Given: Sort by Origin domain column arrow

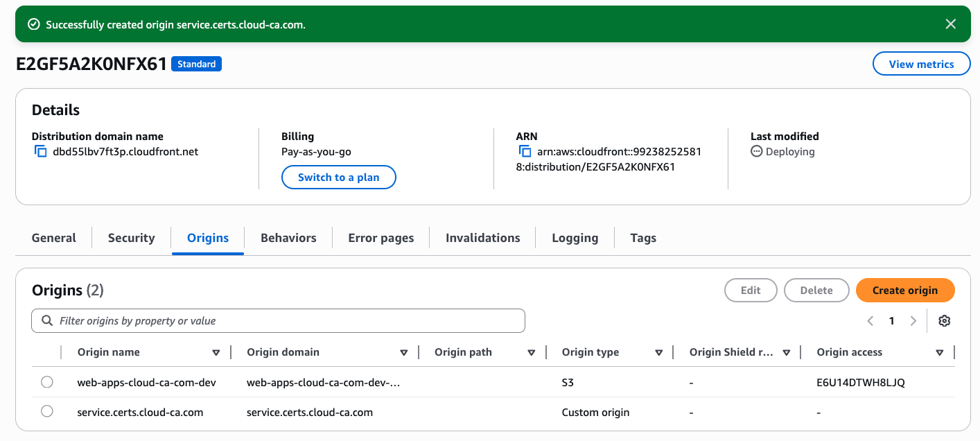Looking at the screenshot, I should 404,352.
